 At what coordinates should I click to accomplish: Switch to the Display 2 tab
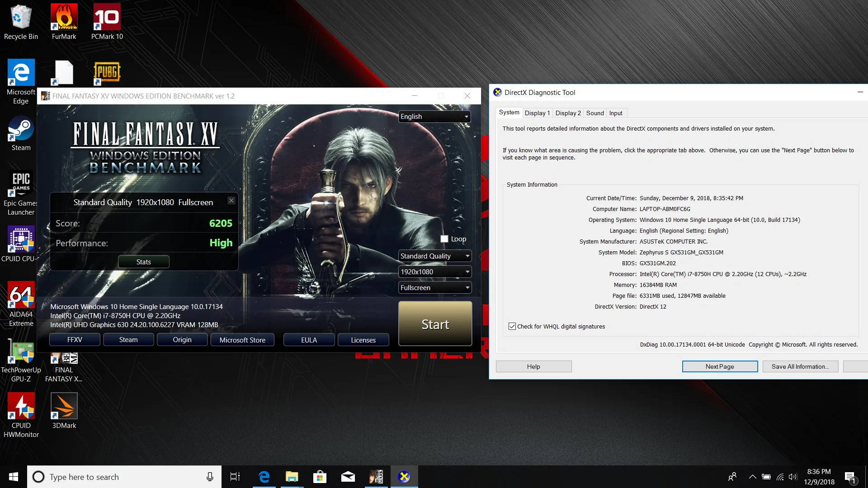[x=568, y=113]
